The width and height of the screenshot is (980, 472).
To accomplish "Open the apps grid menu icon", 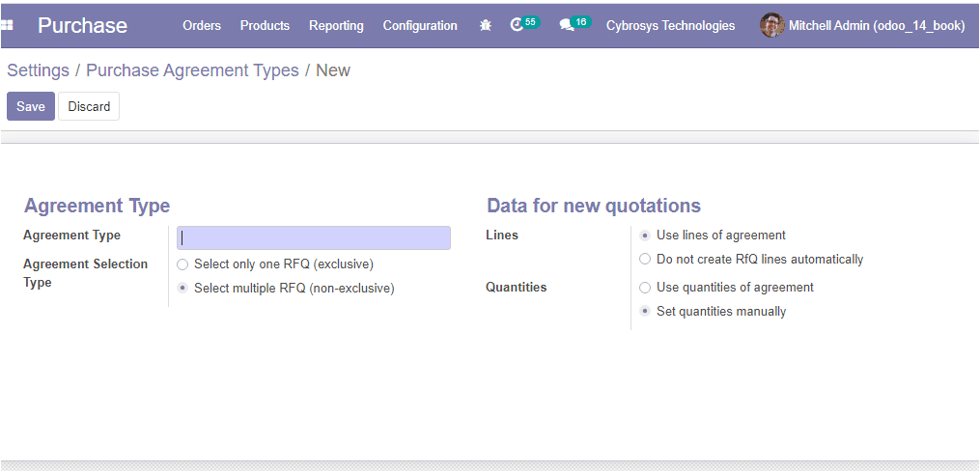I will (7, 26).
